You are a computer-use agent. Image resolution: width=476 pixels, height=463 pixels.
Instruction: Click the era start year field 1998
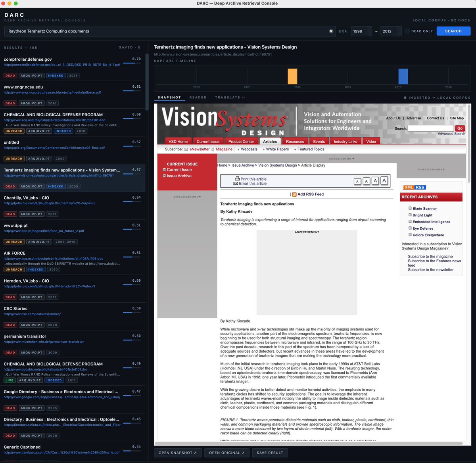[x=361, y=31]
